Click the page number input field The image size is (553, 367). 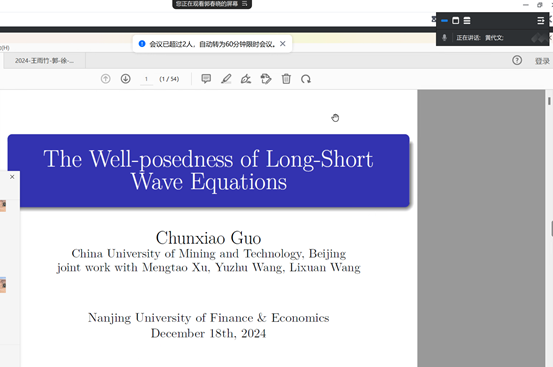[x=146, y=79]
